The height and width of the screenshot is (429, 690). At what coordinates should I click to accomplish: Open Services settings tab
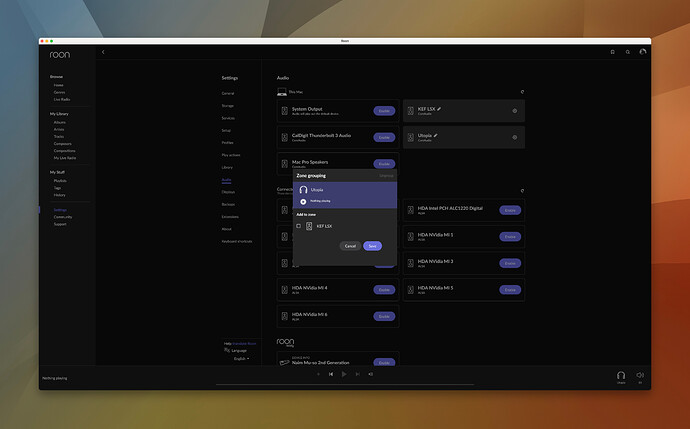point(228,118)
